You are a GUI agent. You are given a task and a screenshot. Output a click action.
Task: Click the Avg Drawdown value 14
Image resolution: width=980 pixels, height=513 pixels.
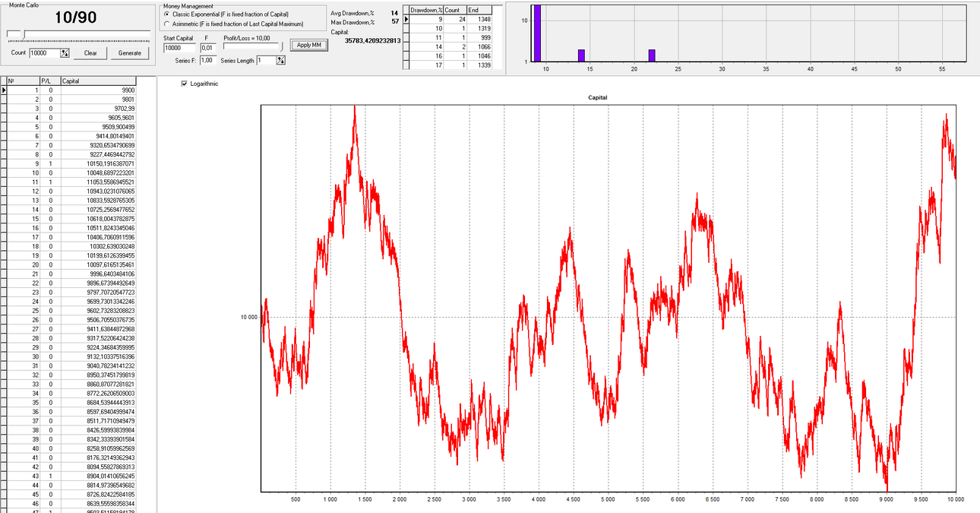(x=394, y=13)
